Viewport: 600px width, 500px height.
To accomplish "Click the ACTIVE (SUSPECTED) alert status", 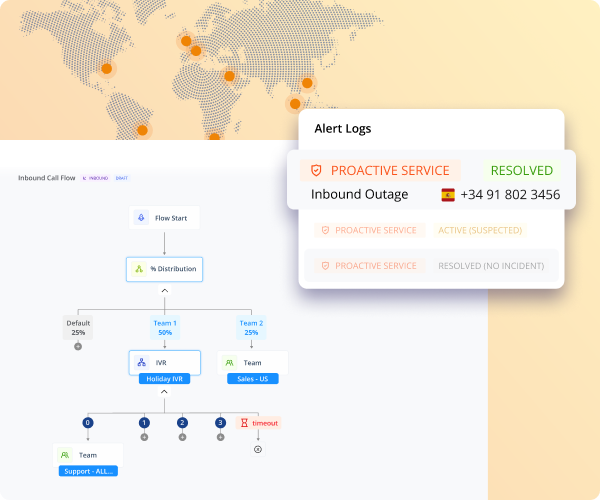I will click(480, 230).
